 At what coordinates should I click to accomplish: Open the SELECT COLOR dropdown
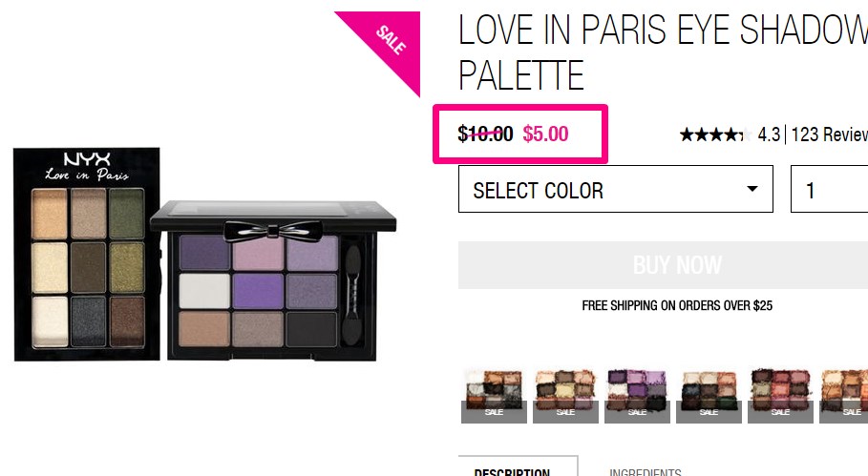pos(616,189)
